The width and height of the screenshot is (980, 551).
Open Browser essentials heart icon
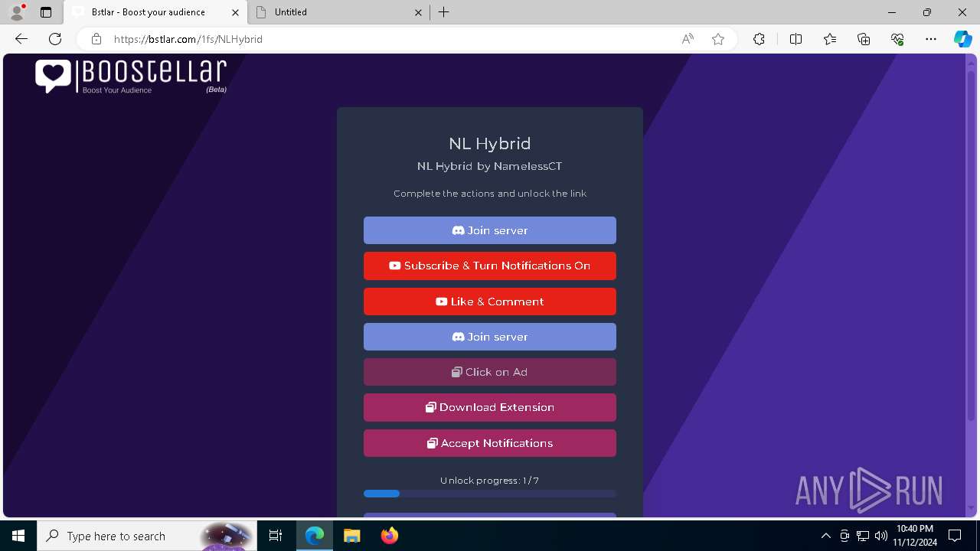coord(897,39)
